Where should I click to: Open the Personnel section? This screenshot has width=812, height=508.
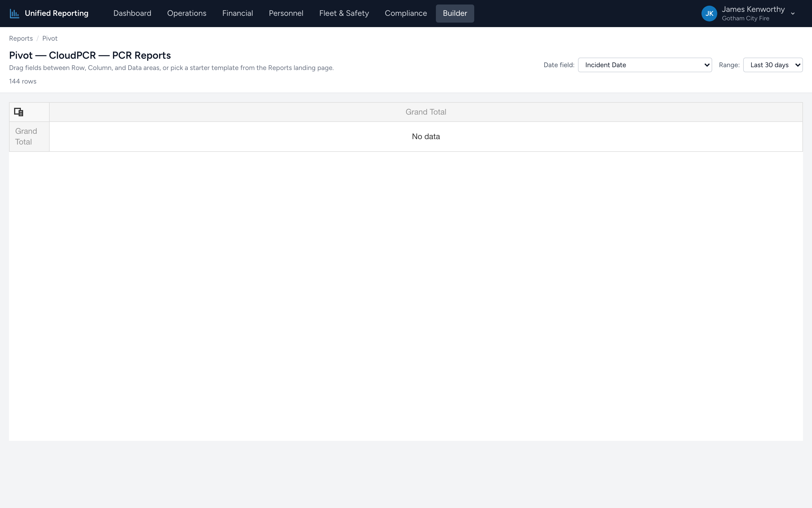(x=286, y=14)
